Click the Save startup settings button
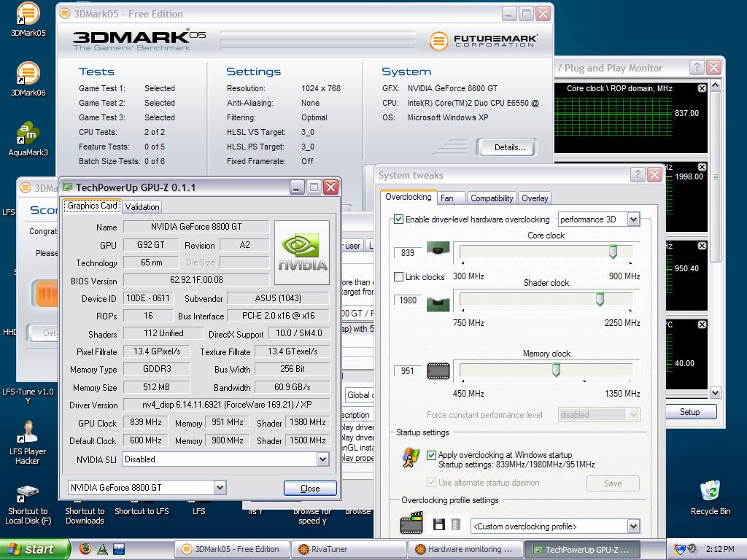 tap(613, 483)
